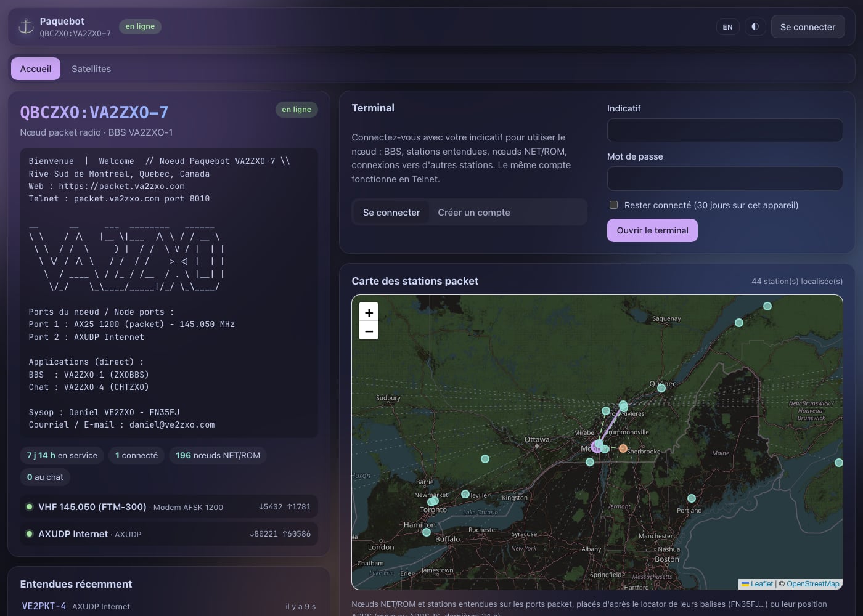Click the station marker at Québec
863x616 pixels.
[x=661, y=388]
